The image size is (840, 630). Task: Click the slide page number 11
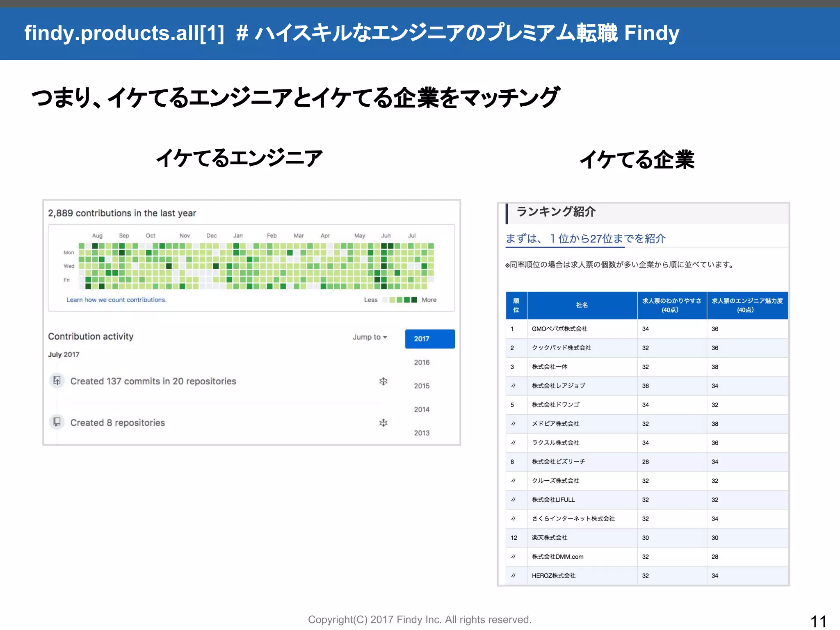[818, 621]
